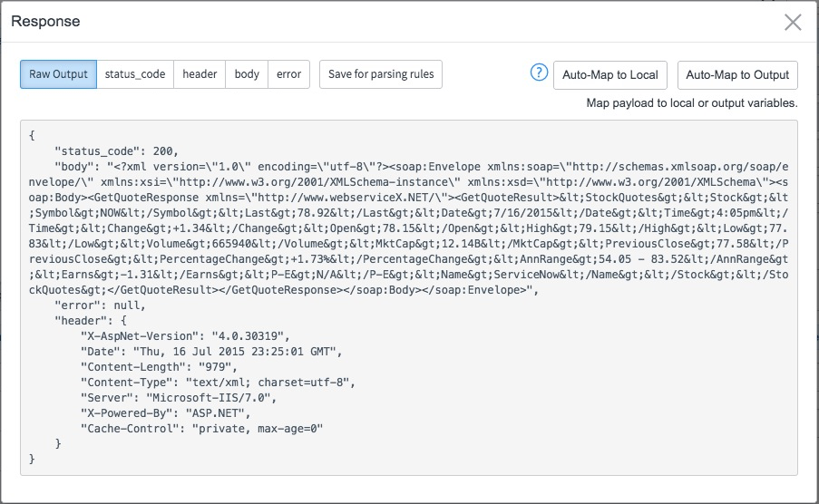Open the help question mark icon
The image size is (819, 504).
(x=539, y=73)
